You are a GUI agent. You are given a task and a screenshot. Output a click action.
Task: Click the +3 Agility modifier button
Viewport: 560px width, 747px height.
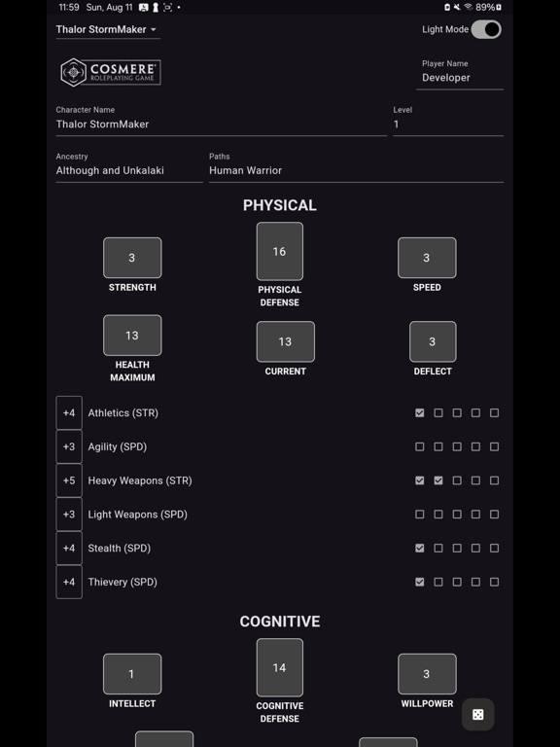pyautogui.click(x=69, y=446)
